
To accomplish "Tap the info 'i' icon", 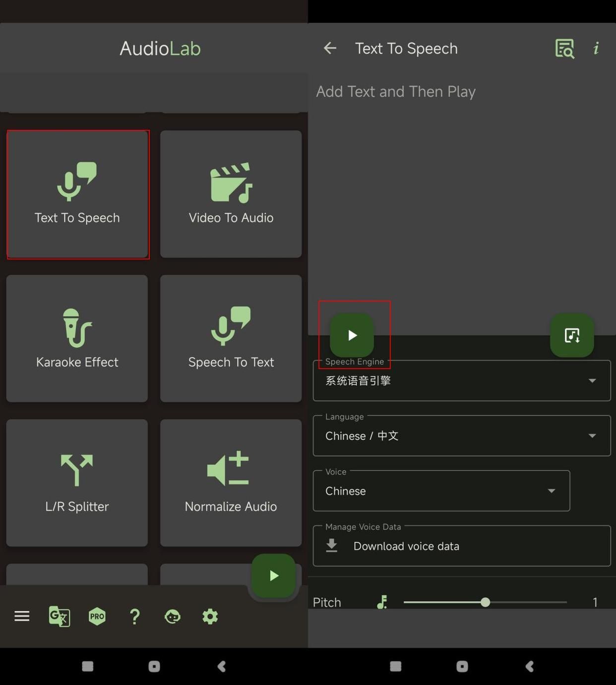I will coord(596,48).
